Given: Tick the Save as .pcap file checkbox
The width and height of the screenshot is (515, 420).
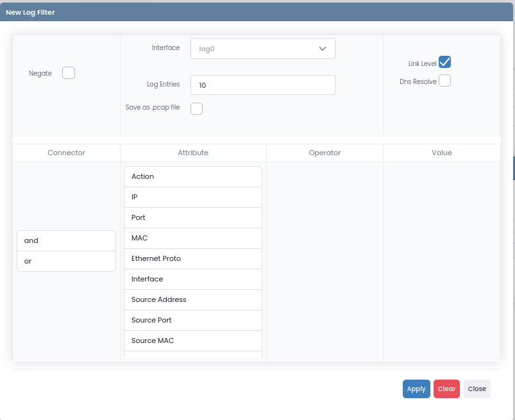Looking at the screenshot, I should [197, 108].
